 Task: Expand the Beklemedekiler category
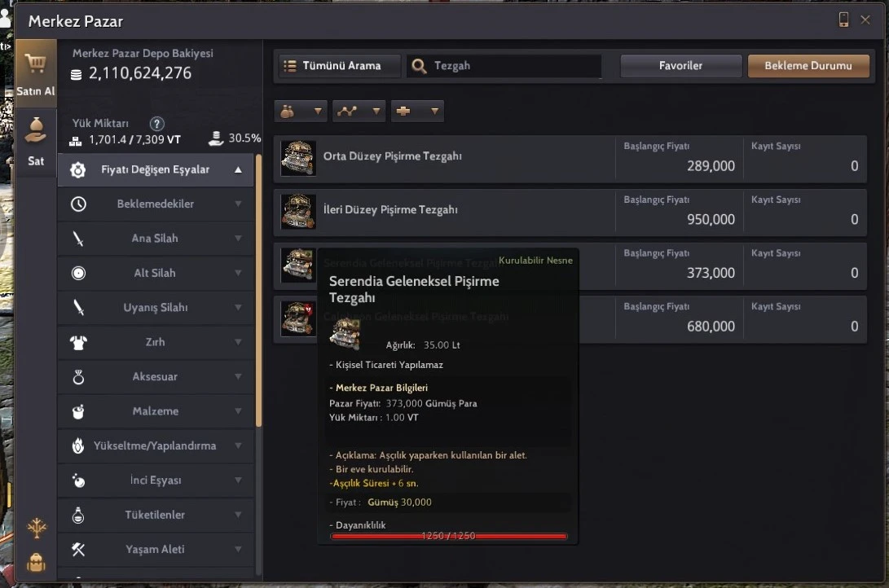(156, 204)
